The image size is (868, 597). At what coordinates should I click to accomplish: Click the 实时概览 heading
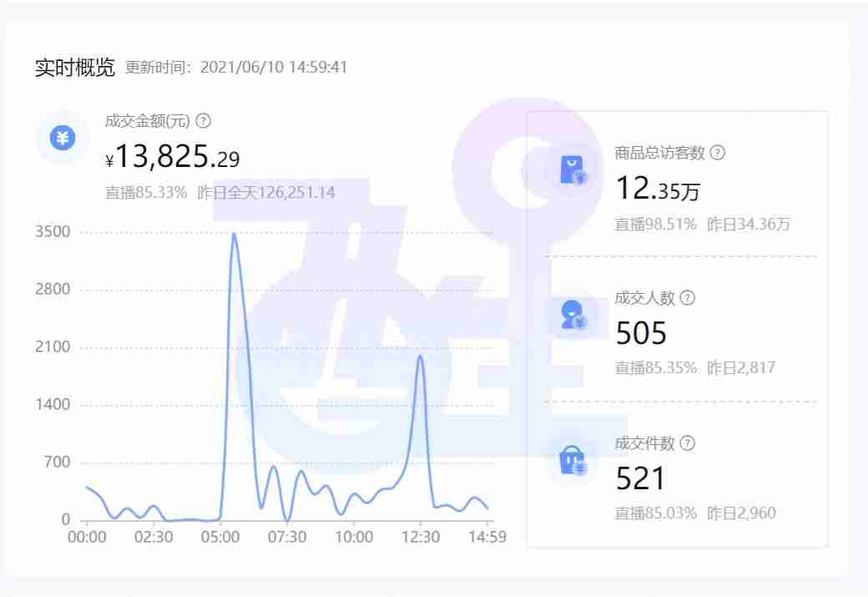pyautogui.click(x=75, y=68)
